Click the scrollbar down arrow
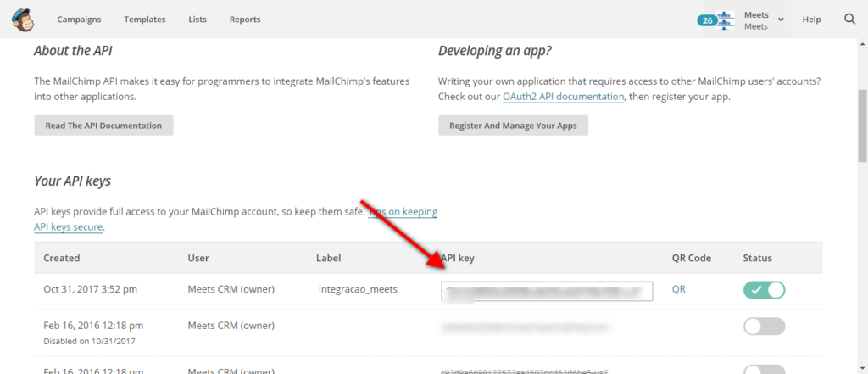Image resolution: width=868 pixels, height=374 pixels. click(x=862, y=368)
